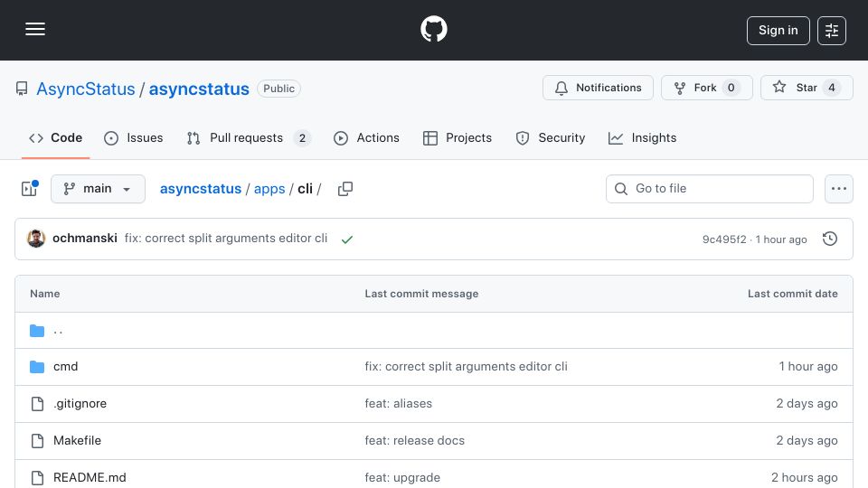This screenshot has height=488, width=868.
Task: Open the hamburger navigation menu
Action: 35,29
